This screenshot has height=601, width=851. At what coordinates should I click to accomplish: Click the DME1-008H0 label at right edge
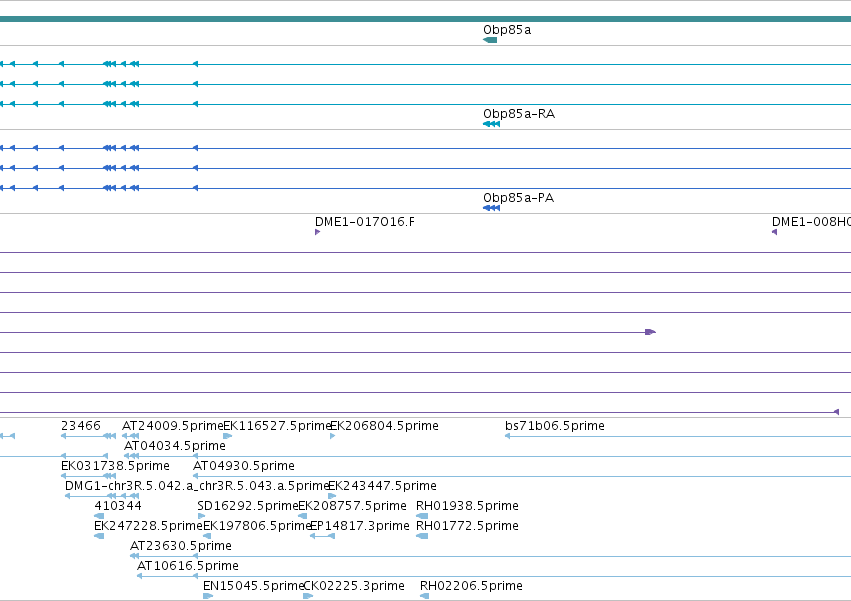click(811, 222)
